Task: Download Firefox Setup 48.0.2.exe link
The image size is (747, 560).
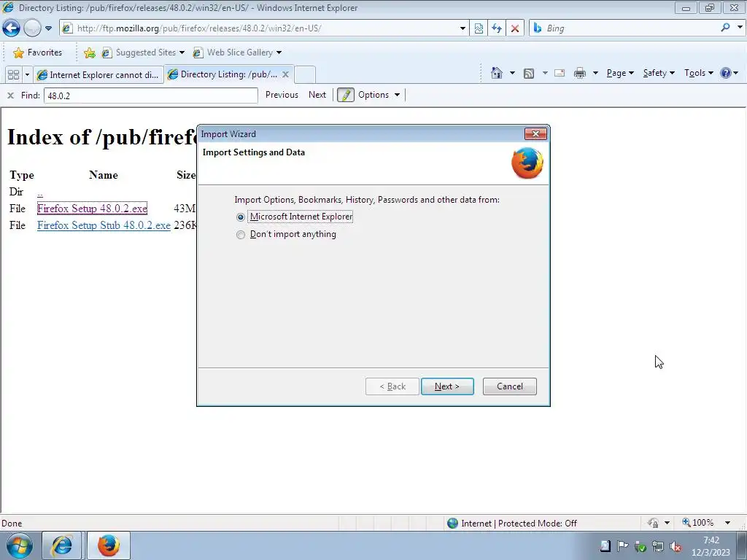Action: coord(92,208)
